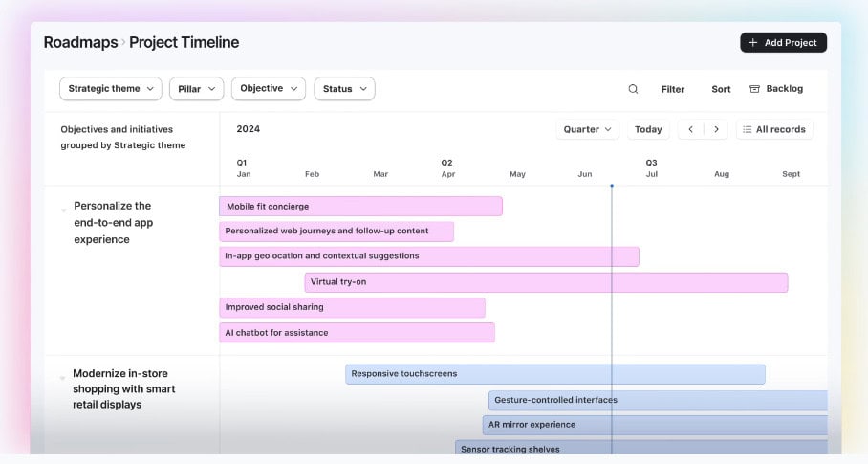Navigate to Roadmaps breadcrumb link
Viewport: 868px width, 464px height.
click(80, 42)
